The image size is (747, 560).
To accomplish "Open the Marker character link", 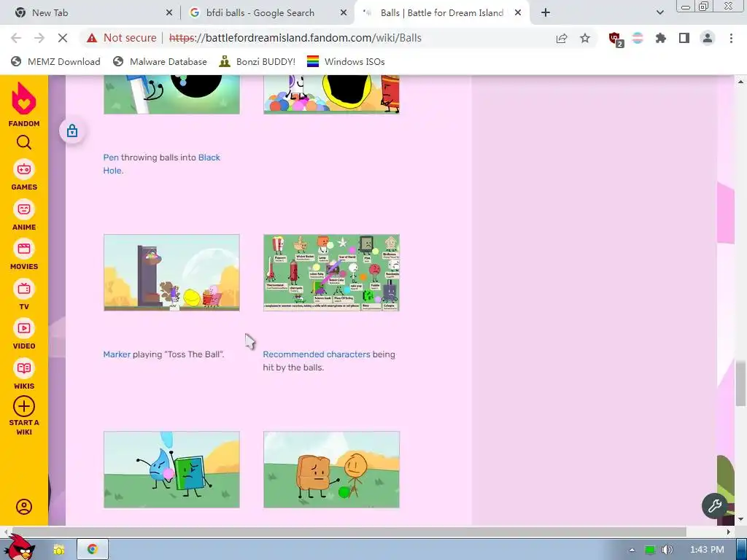I will pyautogui.click(x=117, y=354).
